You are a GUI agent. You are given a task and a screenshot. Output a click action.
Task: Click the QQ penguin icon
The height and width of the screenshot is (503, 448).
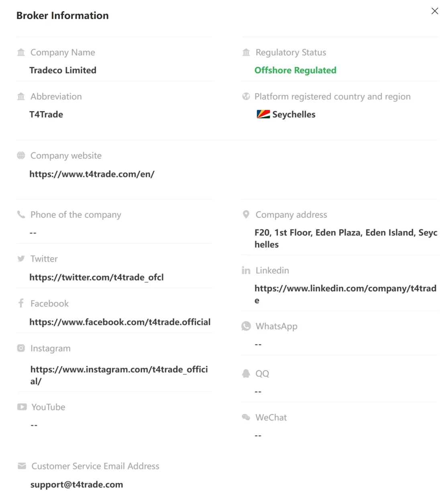[x=246, y=373]
